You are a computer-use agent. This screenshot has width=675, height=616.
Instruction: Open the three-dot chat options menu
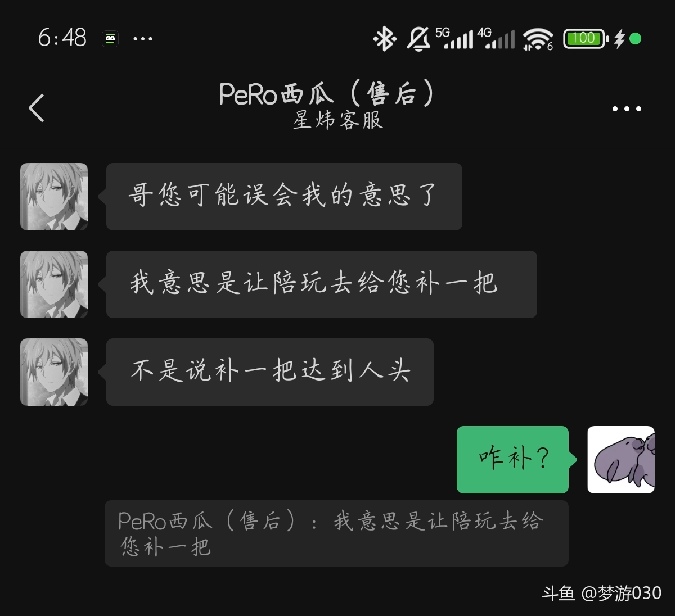(627, 108)
